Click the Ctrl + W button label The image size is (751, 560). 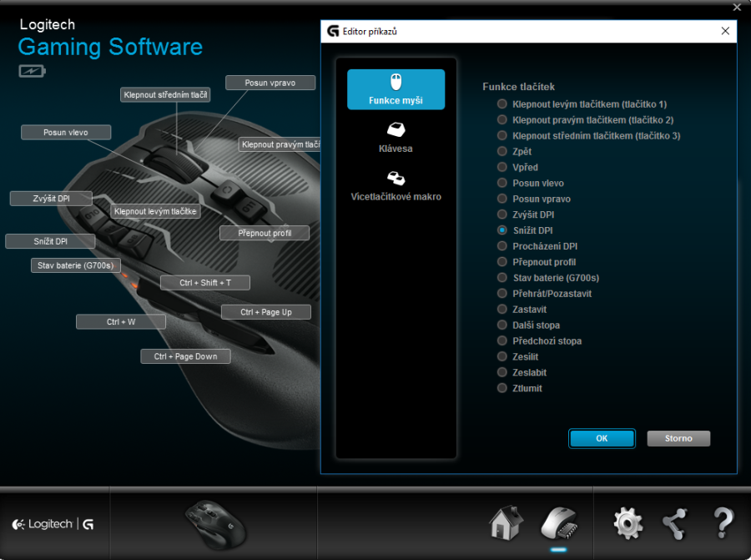pos(121,322)
